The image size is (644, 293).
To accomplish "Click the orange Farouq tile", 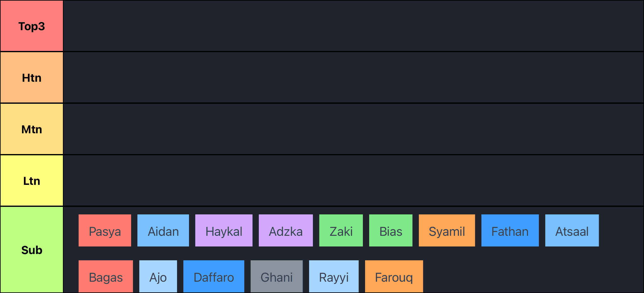I will tap(394, 276).
